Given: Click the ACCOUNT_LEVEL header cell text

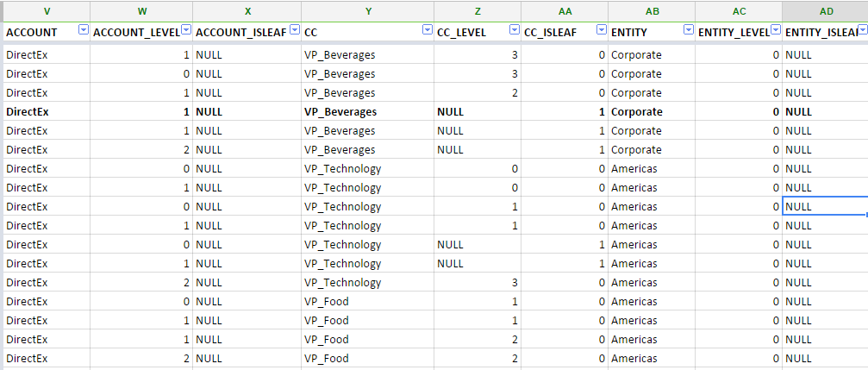Looking at the screenshot, I should point(137,33).
